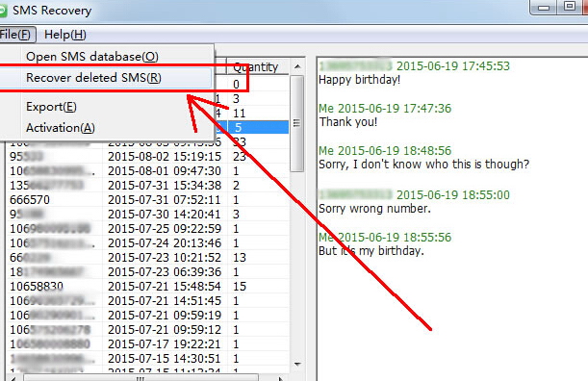Viewport: 588px width, 381px height.
Task: Click the message 'Sorry wrong number.'
Action: (374, 209)
